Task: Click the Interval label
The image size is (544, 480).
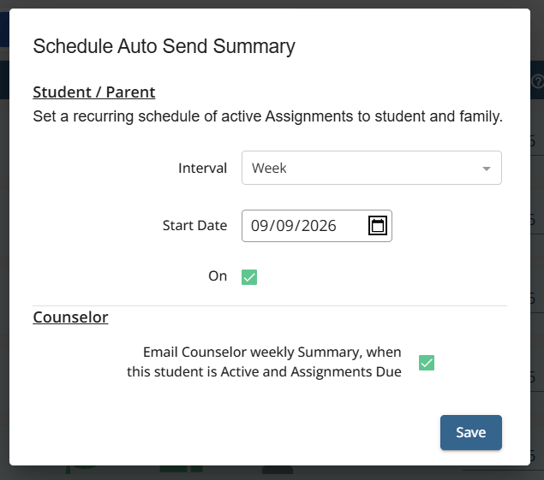Action: 203,168
